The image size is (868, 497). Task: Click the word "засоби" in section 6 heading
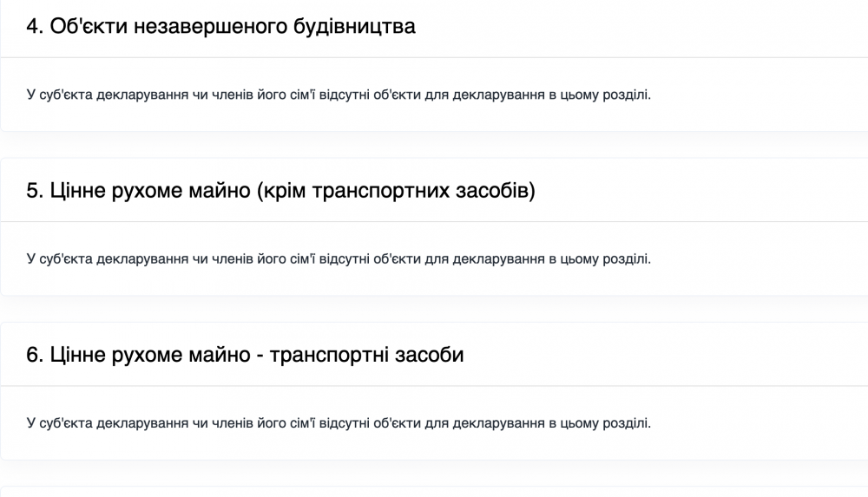pyautogui.click(x=430, y=355)
